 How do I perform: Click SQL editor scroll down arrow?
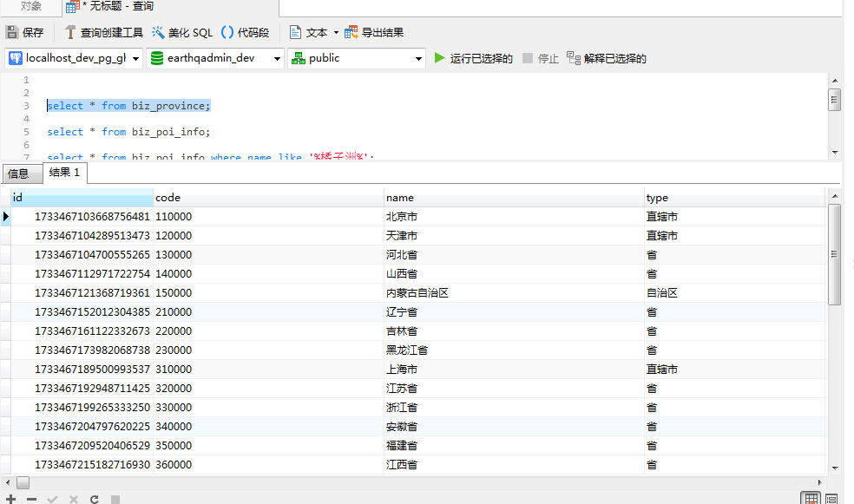[835, 153]
